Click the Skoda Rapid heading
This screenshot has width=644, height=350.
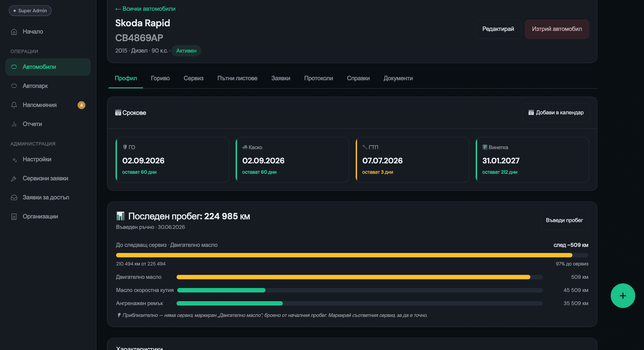(142, 23)
